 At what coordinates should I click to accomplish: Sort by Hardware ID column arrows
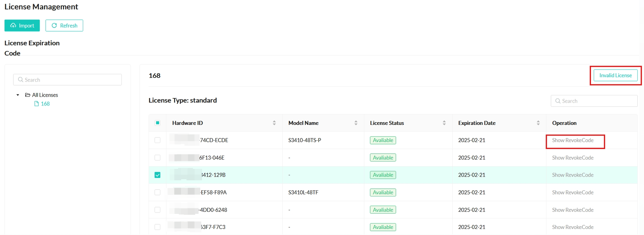pos(274,123)
